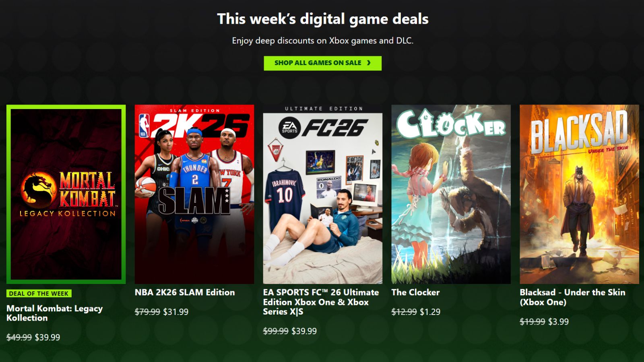This screenshot has width=644, height=362.
Task: Click the $39.99 sale price for FC 26
Action: pos(304,331)
